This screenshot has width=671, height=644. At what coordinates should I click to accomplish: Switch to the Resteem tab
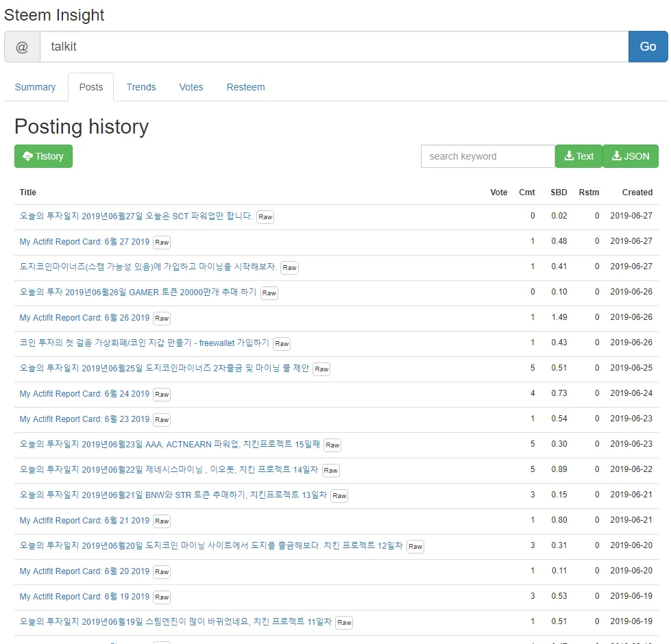click(245, 87)
